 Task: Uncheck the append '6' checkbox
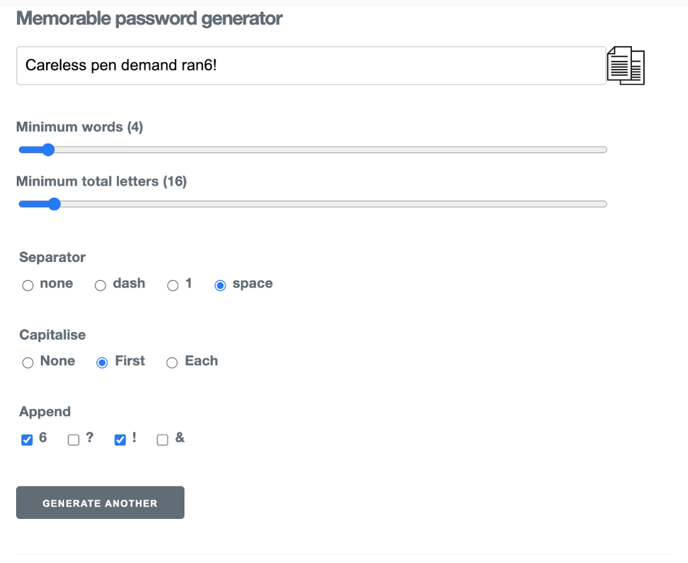click(27, 440)
